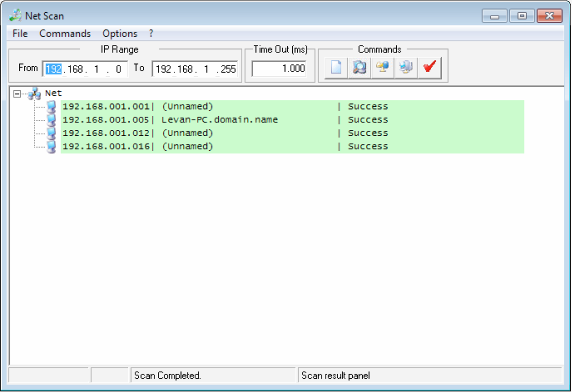
Task: Open the Options menu
Action: coord(120,33)
